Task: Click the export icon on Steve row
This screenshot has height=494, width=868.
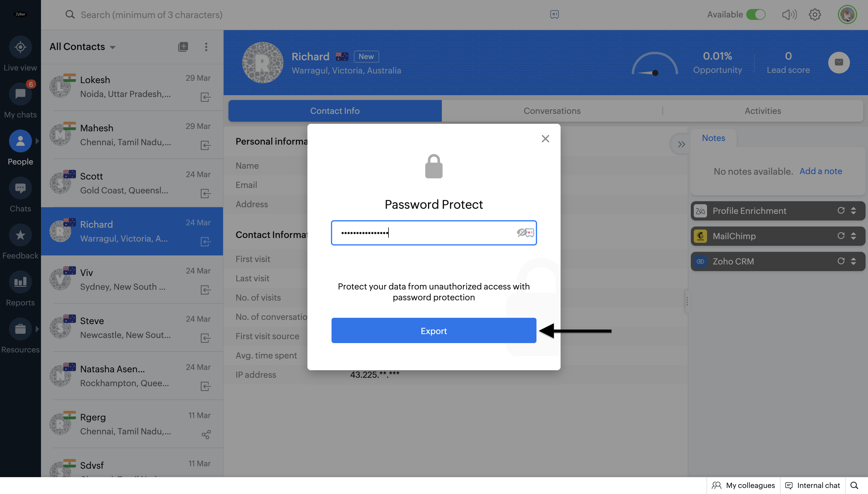Action: (205, 338)
